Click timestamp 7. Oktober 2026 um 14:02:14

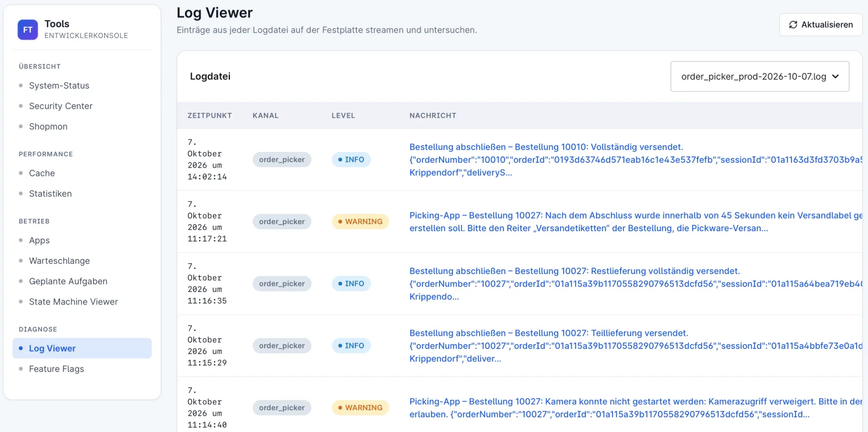207,160
